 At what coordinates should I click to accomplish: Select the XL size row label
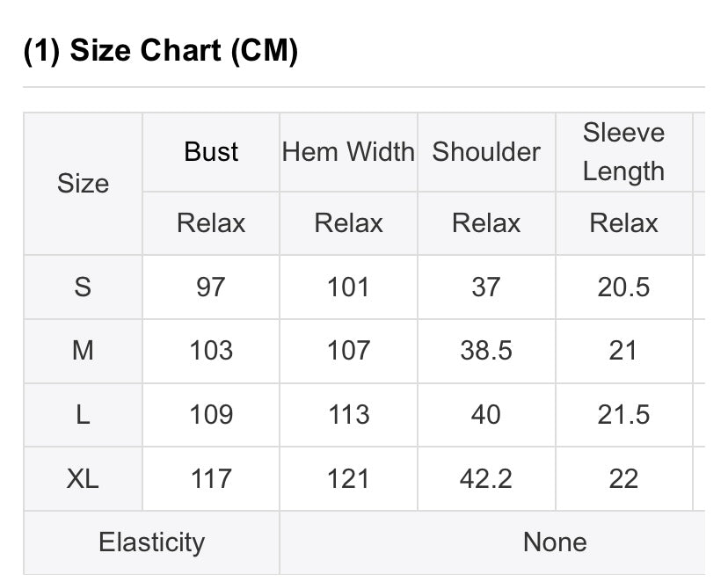point(84,478)
